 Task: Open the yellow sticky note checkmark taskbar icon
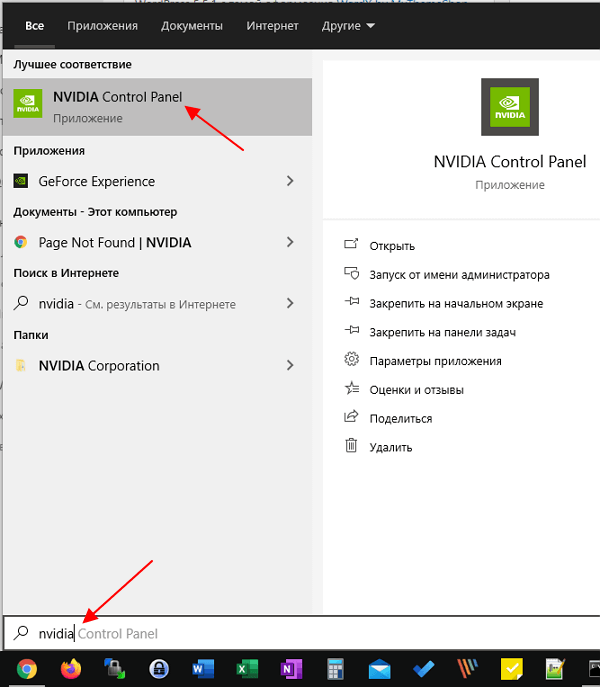coord(511,669)
